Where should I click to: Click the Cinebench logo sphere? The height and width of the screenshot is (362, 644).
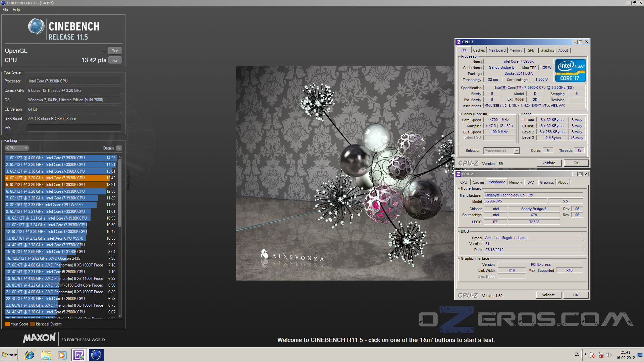[x=36, y=26]
